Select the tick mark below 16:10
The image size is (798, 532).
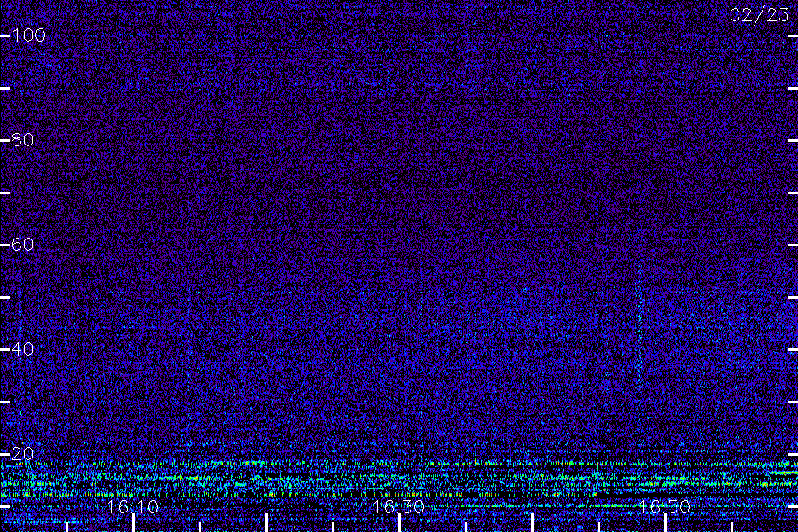[x=133, y=523]
